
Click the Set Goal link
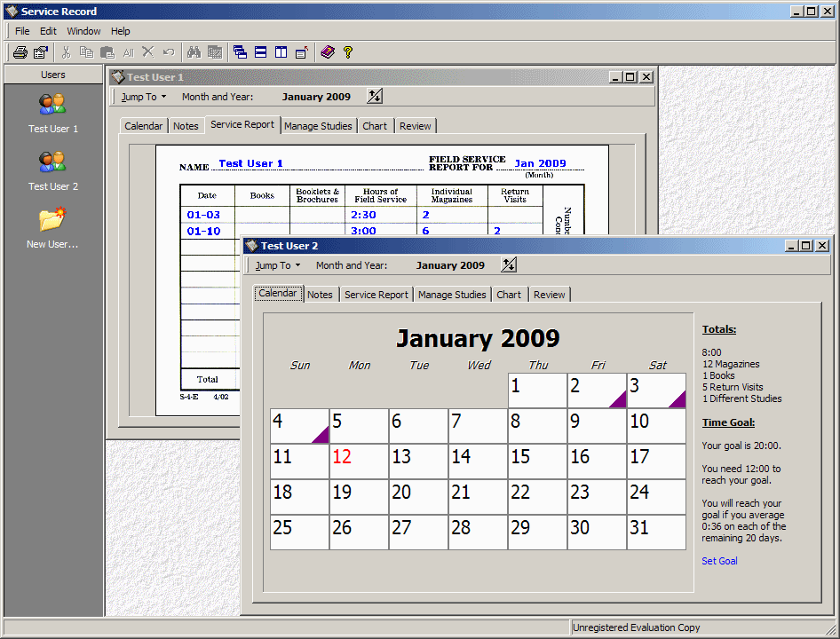coord(719,561)
